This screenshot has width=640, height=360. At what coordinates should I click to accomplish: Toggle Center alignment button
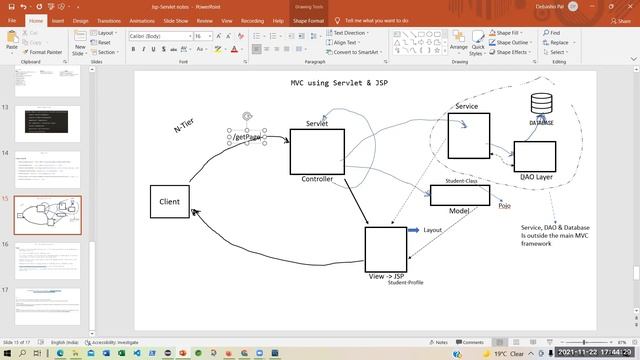[267, 49]
